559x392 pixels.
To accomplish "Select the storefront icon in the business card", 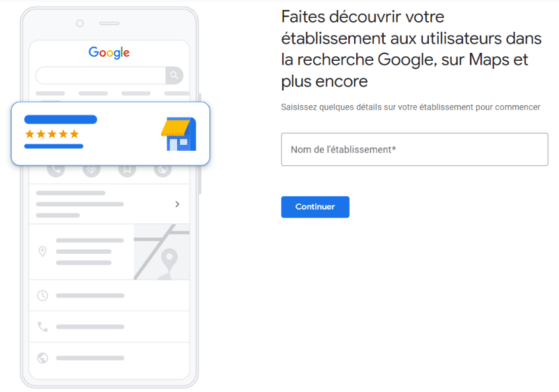I will (177, 134).
